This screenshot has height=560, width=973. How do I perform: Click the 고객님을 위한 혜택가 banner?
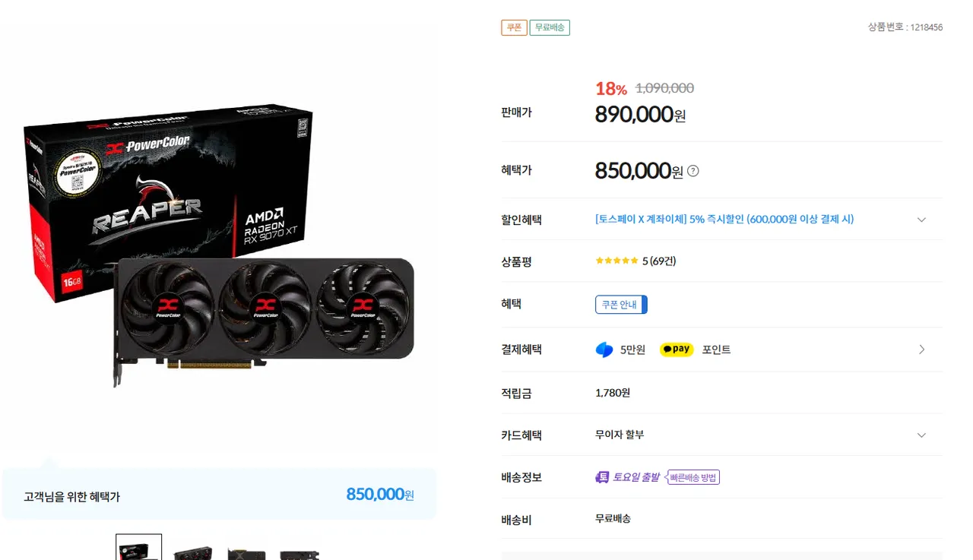[x=219, y=494]
